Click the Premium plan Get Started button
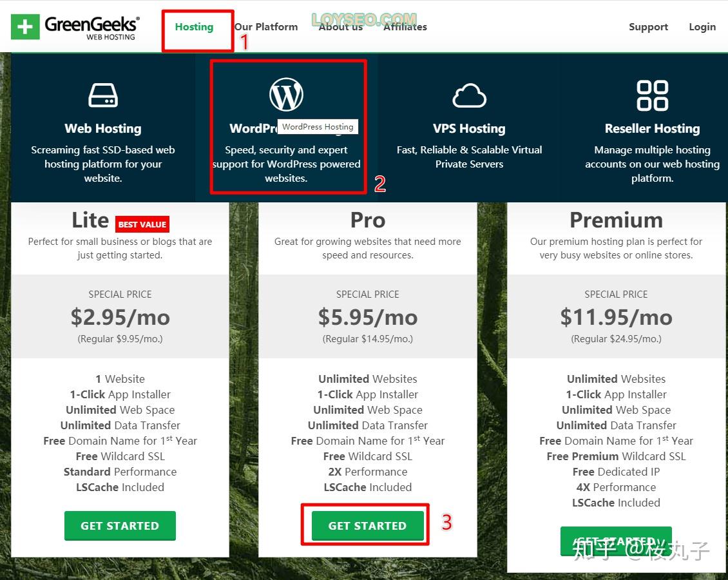Image resolution: width=728 pixels, height=580 pixels. [x=616, y=541]
